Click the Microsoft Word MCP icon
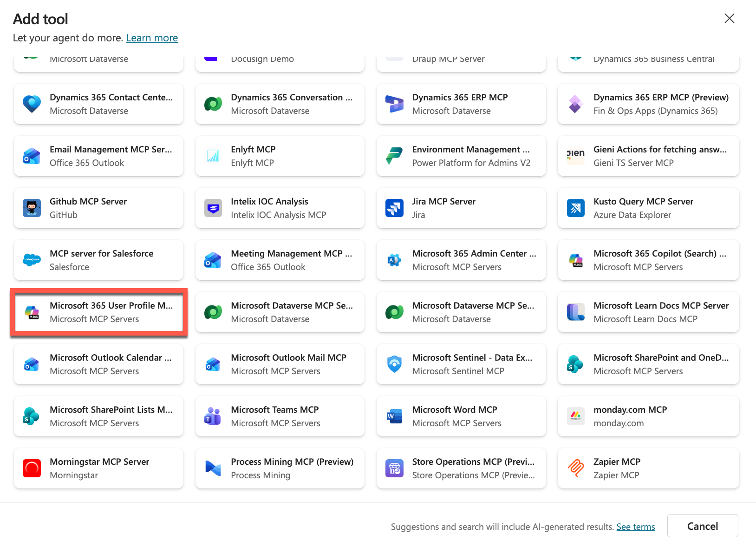Viewport: 756px width, 541px height. click(394, 416)
